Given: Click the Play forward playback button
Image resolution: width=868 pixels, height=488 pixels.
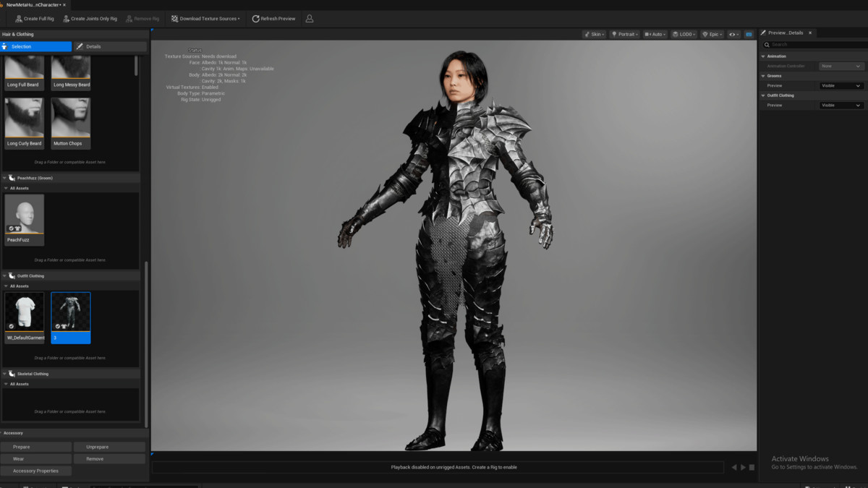Looking at the screenshot, I should (x=743, y=467).
